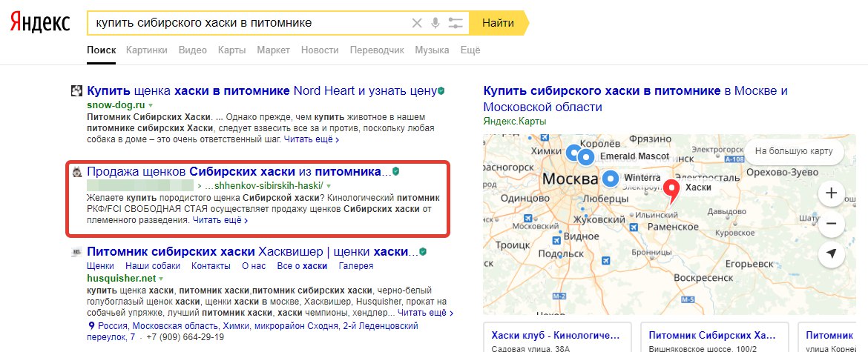Click the favicon of Продажа щенков result
This screenshot has height=352, width=868.
(x=76, y=172)
